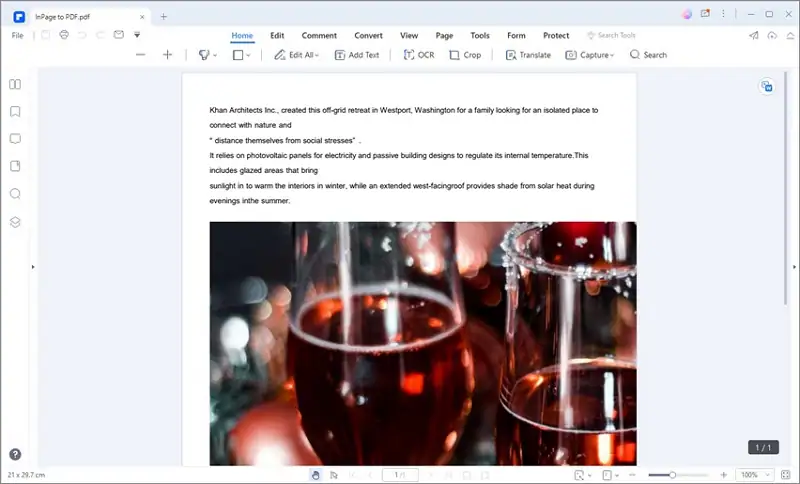Toggle the hand pan tool in status bar
Viewport: 800px width, 484px height.
pos(315,474)
